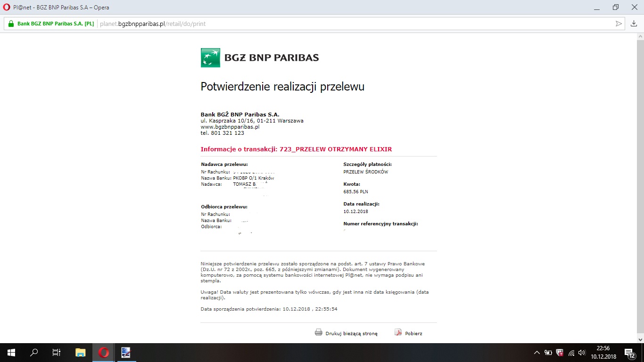Click the Nadawca przelewu label
This screenshot has height=362, width=644.
pos(224,165)
